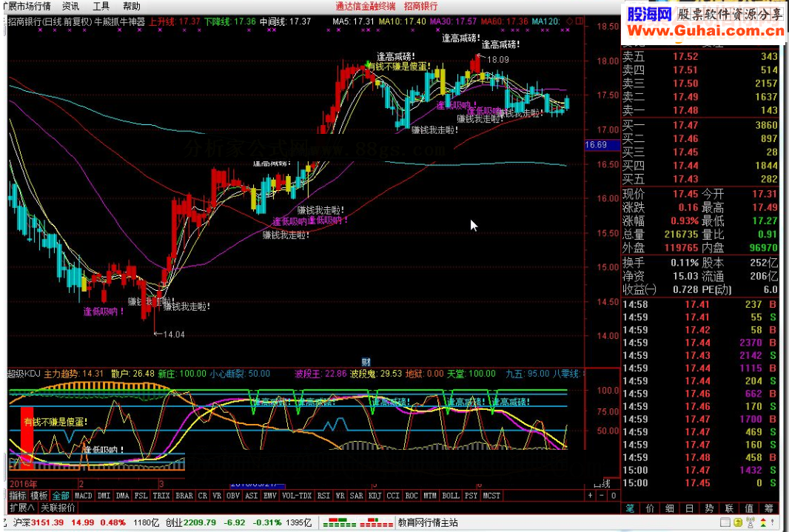Click the 通达信金融终端 title text

(x=366, y=6)
